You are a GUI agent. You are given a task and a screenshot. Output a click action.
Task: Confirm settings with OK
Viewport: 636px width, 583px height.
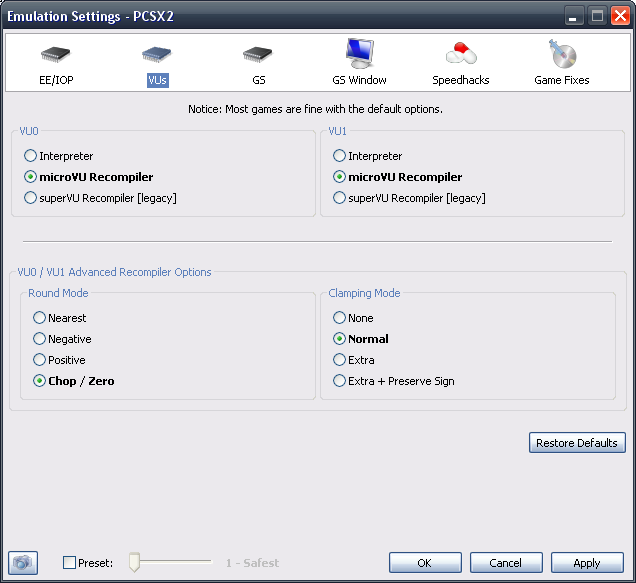coord(425,562)
